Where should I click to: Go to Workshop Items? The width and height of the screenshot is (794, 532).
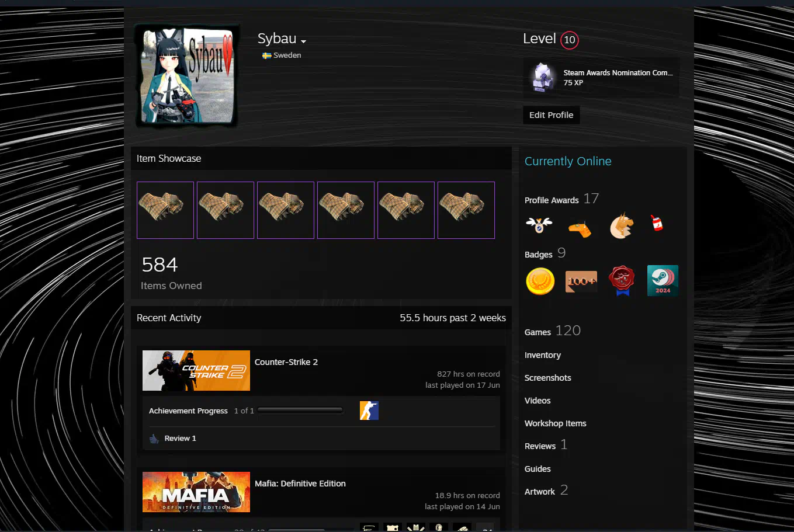pyautogui.click(x=556, y=423)
